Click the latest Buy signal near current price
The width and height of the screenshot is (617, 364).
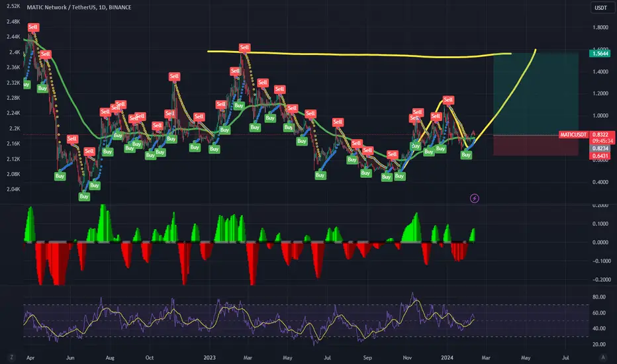(x=466, y=155)
